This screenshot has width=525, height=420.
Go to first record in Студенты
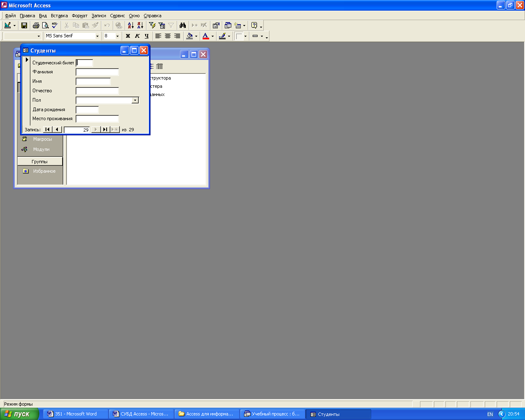[x=48, y=130]
